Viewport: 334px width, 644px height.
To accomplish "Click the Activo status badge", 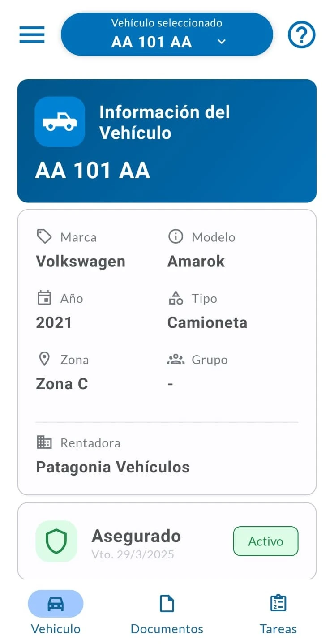I will pyautogui.click(x=265, y=541).
